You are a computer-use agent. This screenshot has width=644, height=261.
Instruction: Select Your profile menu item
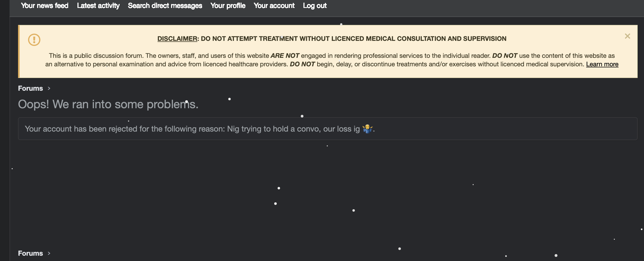tap(228, 6)
